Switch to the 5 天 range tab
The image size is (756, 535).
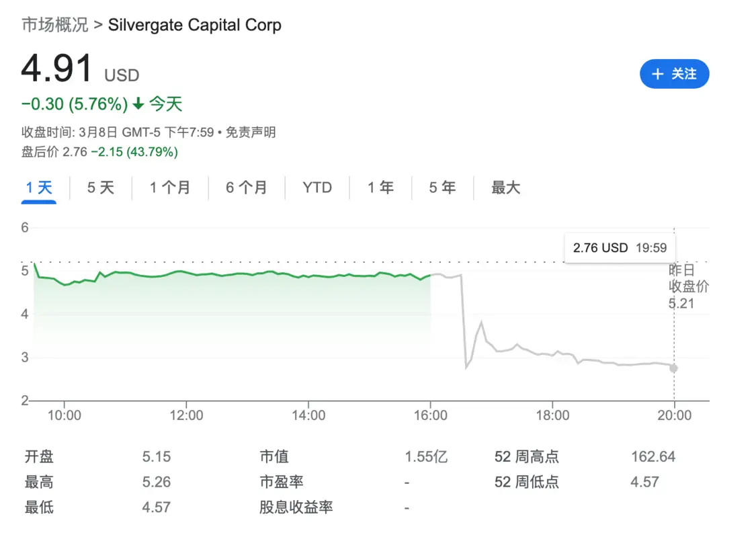pyautogui.click(x=100, y=188)
